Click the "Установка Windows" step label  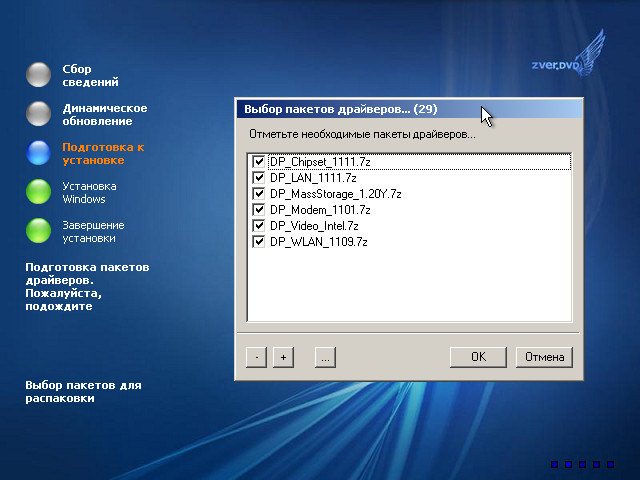[89, 193]
